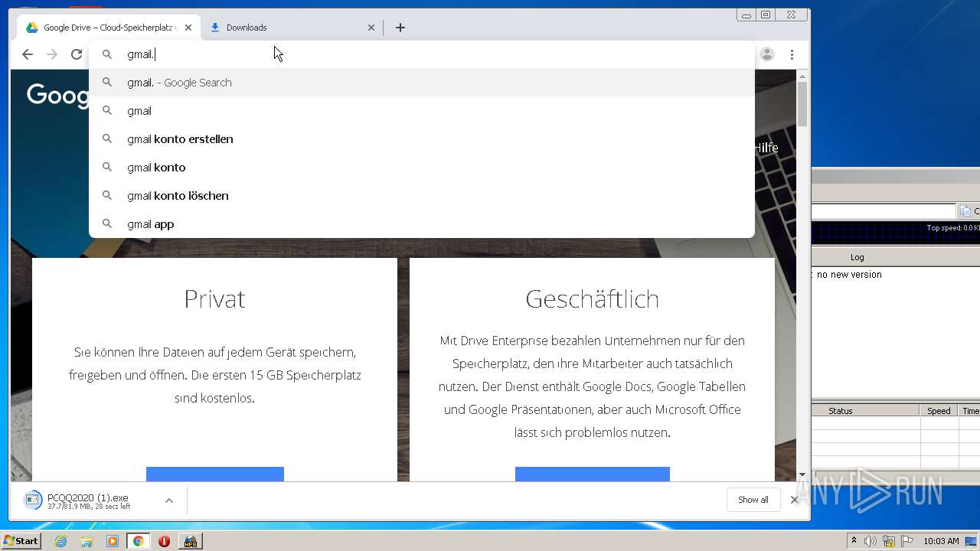Click Opera taskbar icon

(164, 541)
